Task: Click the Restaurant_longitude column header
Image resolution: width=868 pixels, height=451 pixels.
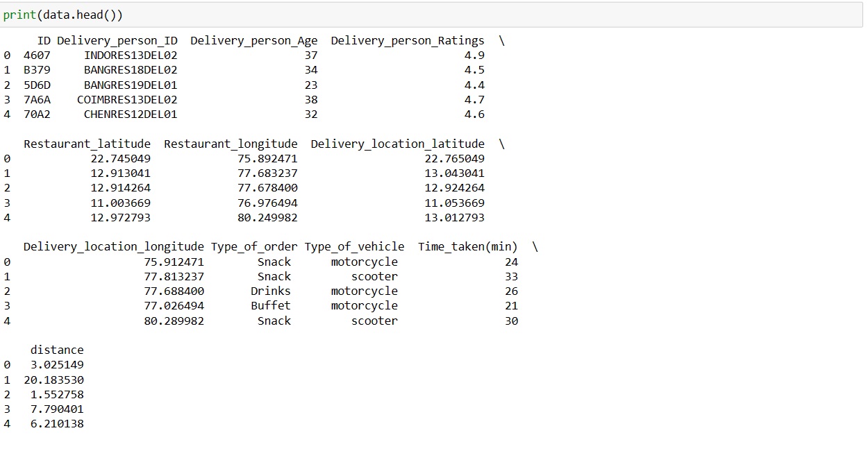Action: [231, 144]
